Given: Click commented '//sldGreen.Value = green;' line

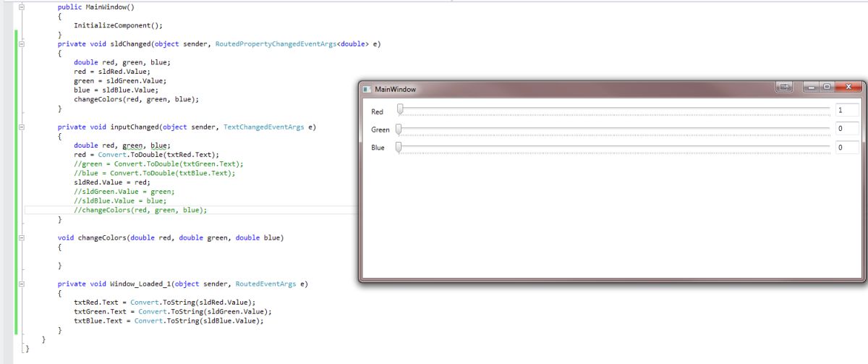Looking at the screenshot, I should tap(124, 192).
